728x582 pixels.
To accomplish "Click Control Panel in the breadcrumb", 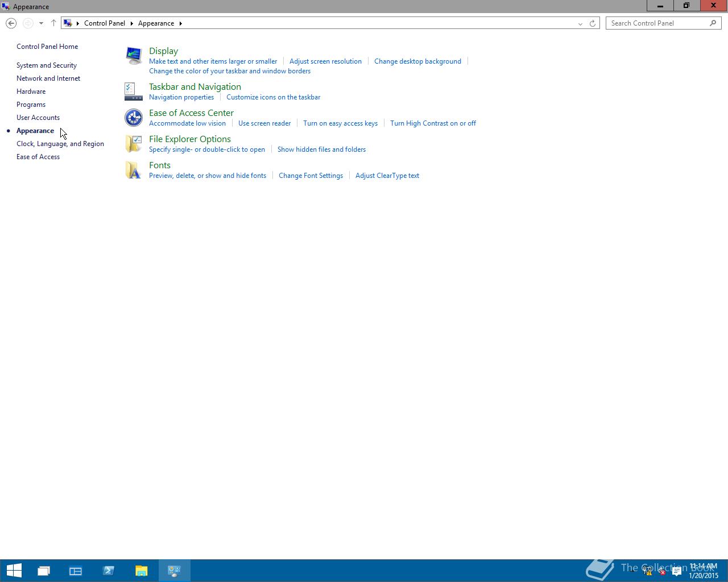I will point(105,23).
